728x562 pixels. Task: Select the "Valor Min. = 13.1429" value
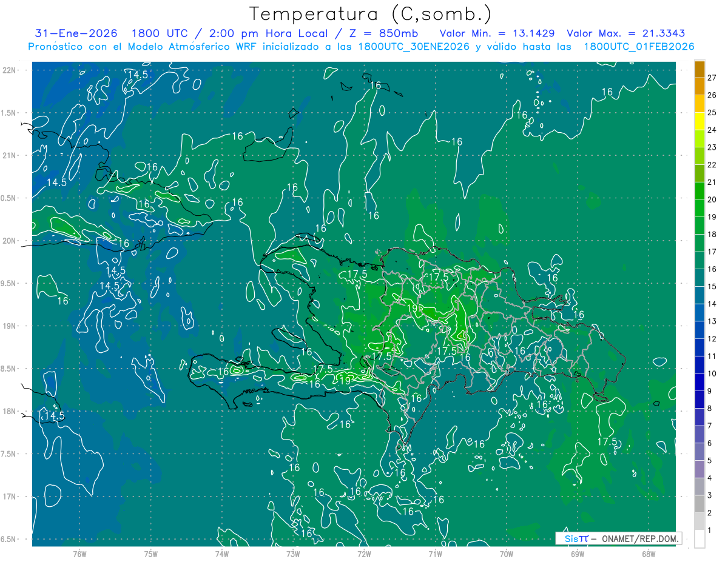pos(498,33)
